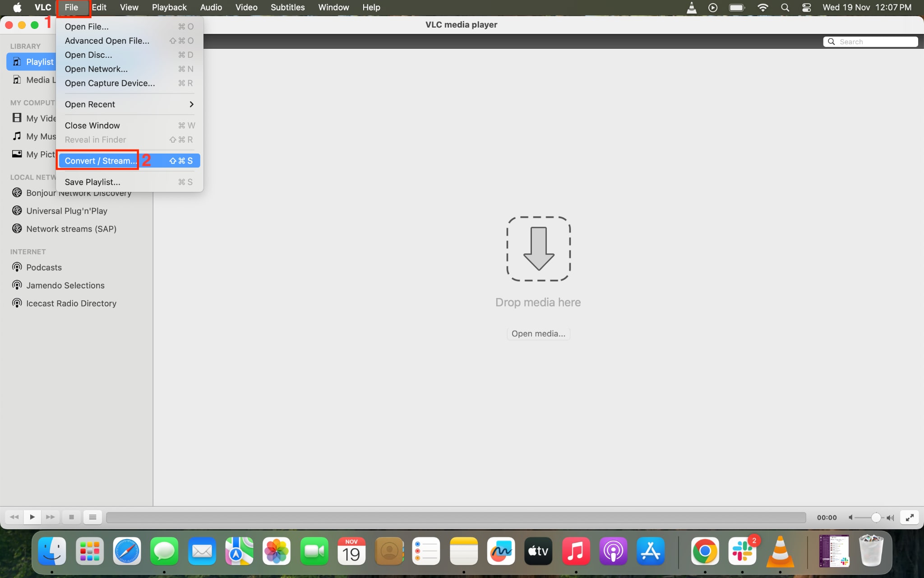
Task: Toggle the playlist view icon beside stop
Action: click(x=93, y=517)
